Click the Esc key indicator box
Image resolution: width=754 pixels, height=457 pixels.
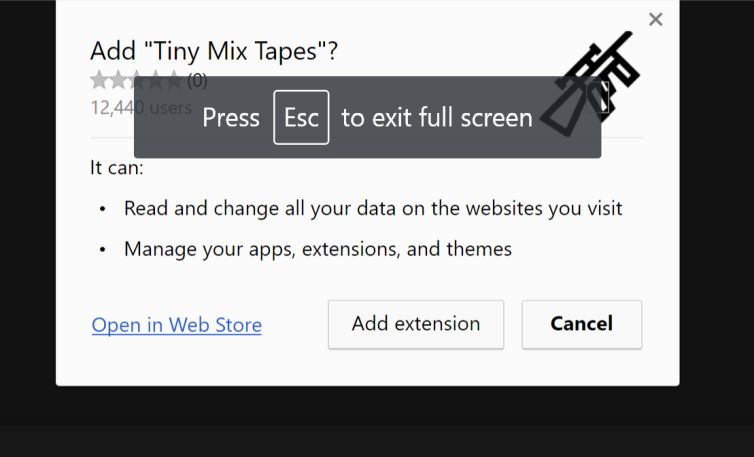[301, 117]
